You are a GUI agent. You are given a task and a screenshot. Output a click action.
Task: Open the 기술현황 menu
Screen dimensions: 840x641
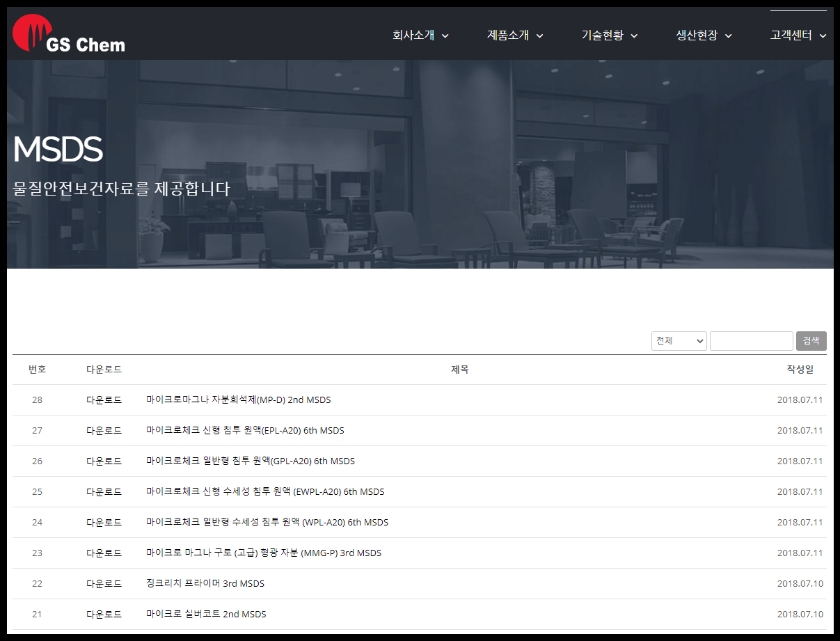(x=610, y=35)
